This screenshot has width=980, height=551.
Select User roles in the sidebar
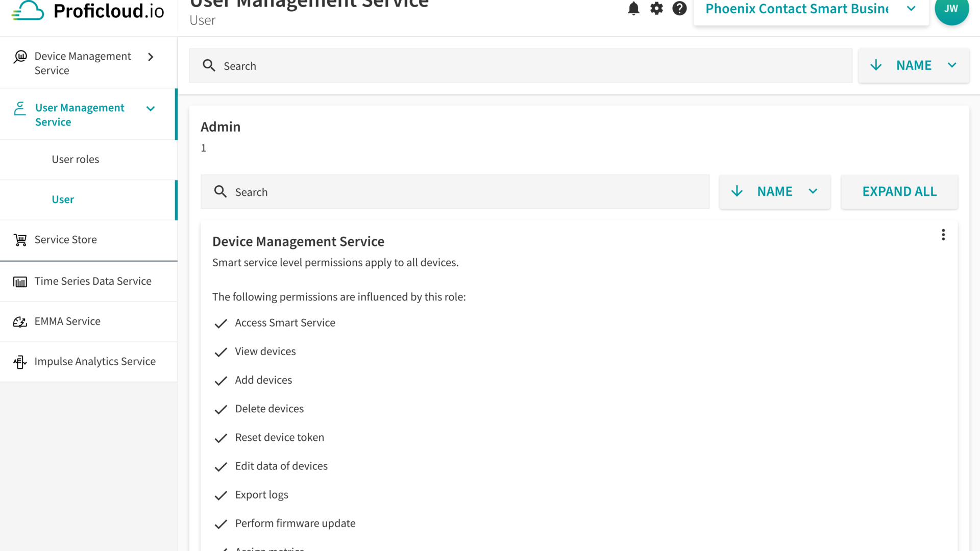tap(76, 159)
